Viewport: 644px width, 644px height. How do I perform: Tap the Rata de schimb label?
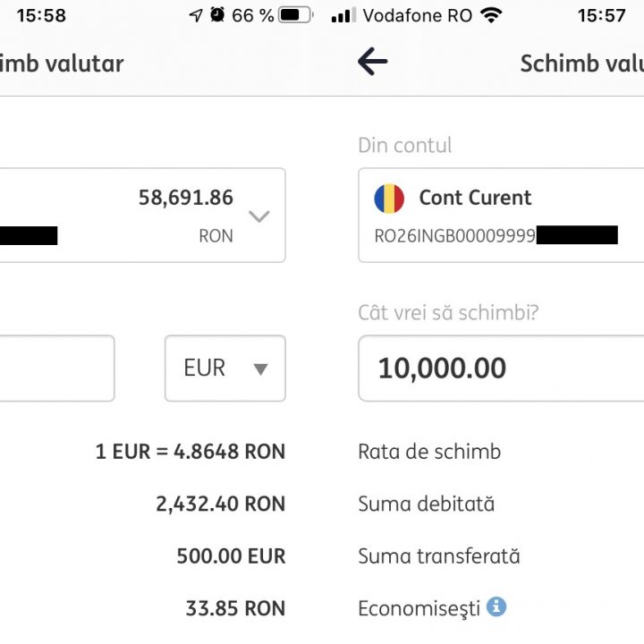(x=429, y=452)
